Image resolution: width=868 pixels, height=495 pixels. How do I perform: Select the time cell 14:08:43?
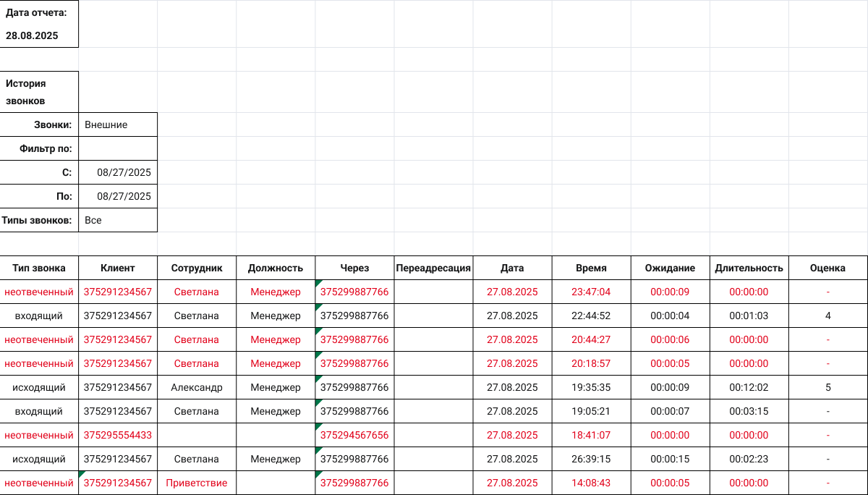(x=591, y=483)
